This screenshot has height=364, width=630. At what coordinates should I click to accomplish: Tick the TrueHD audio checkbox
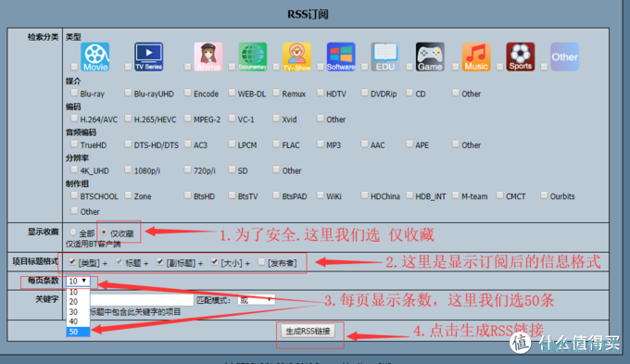pyautogui.click(x=74, y=144)
